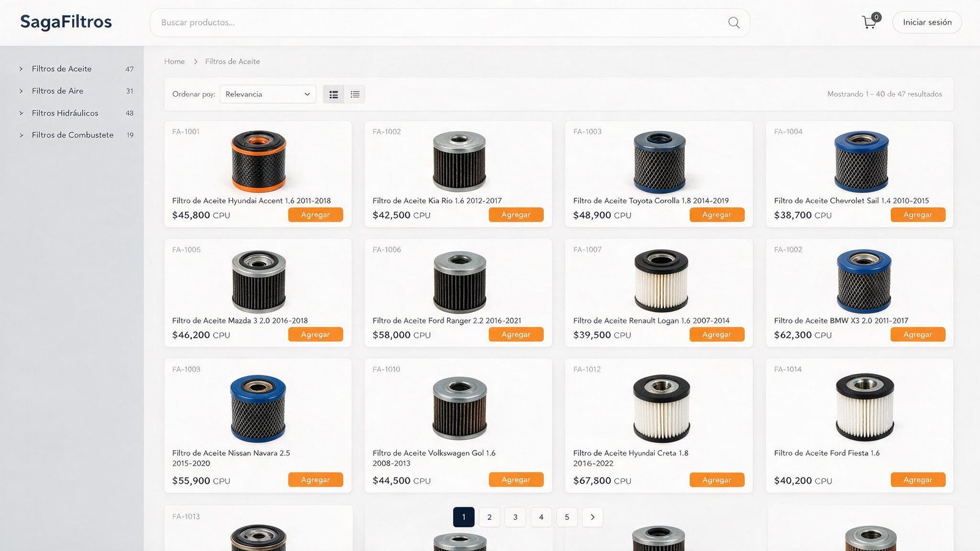980x551 pixels.
Task: Select Filtros de Combustete sidebar category
Action: 73,135
